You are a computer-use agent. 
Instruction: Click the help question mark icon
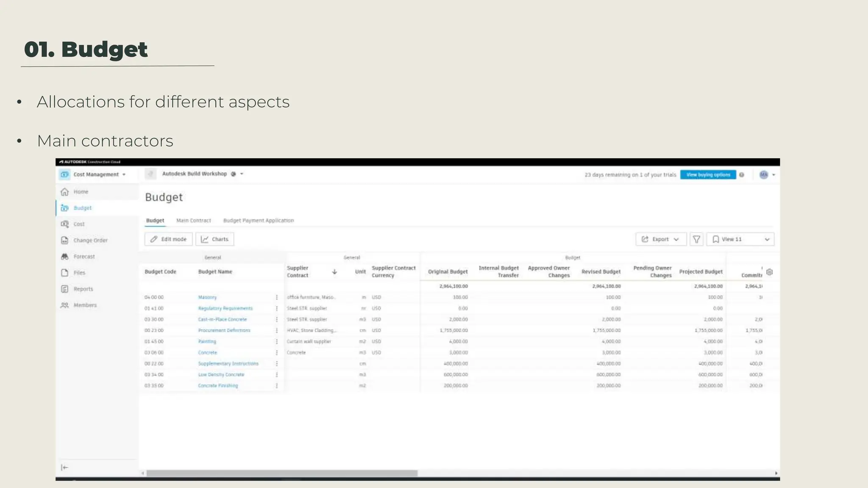pyautogui.click(x=742, y=175)
